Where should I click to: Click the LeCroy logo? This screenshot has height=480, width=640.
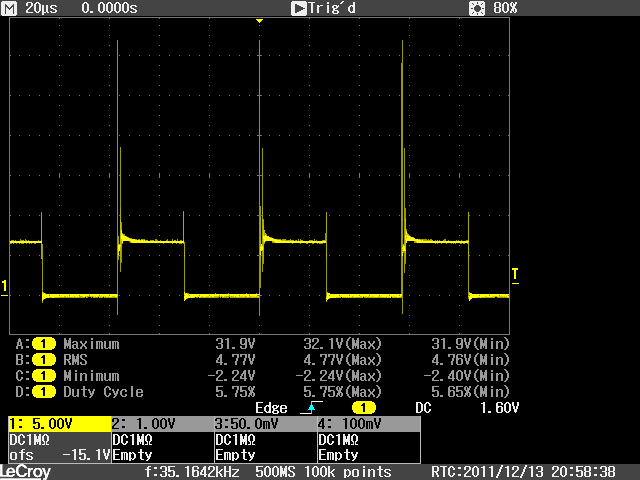point(25,472)
